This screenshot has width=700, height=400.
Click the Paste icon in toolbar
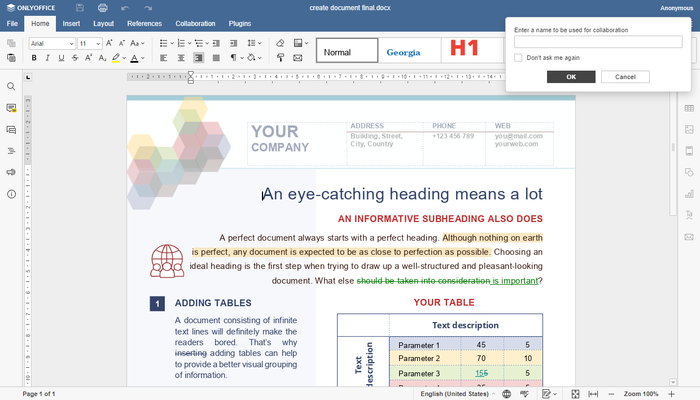[11, 57]
